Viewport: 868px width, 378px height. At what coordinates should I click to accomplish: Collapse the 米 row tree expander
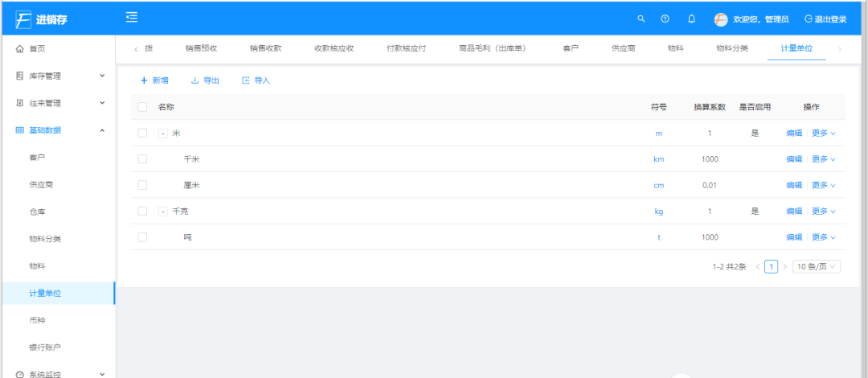point(162,134)
